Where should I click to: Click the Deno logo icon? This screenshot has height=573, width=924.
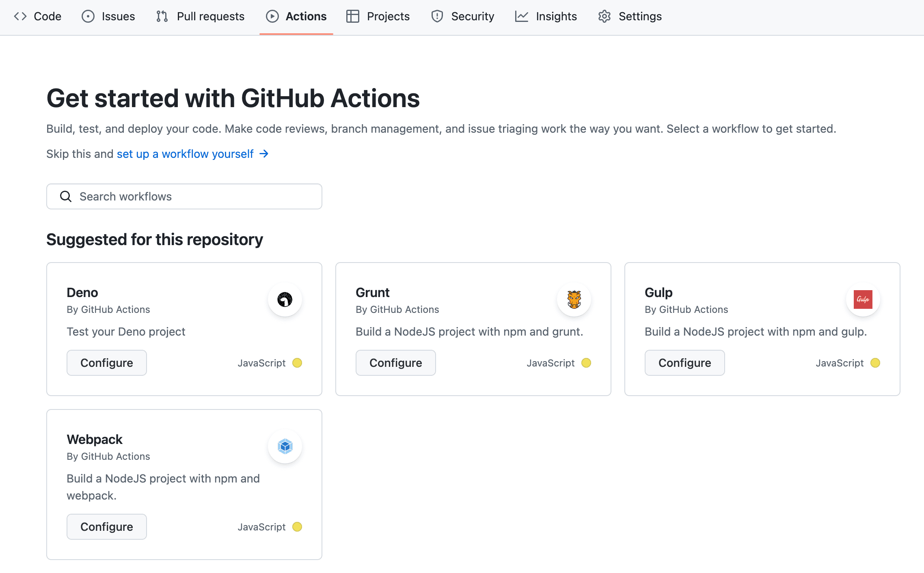coord(285,299)
